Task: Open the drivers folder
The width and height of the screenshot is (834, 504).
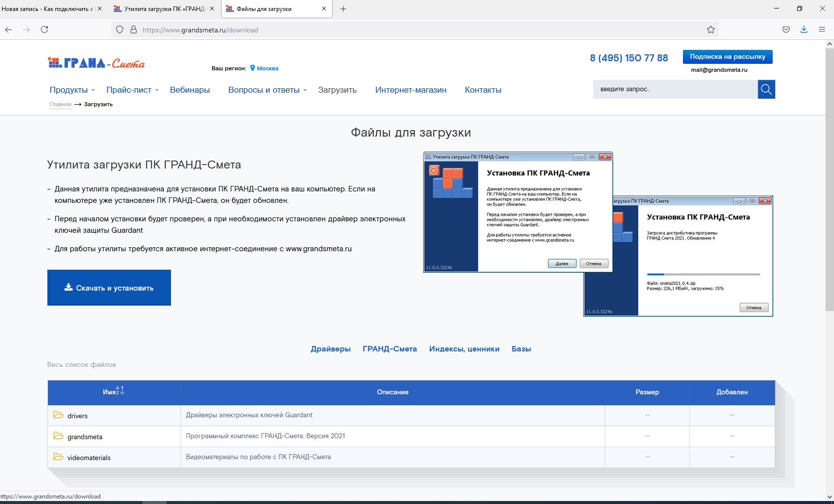Action: point(77,416)
